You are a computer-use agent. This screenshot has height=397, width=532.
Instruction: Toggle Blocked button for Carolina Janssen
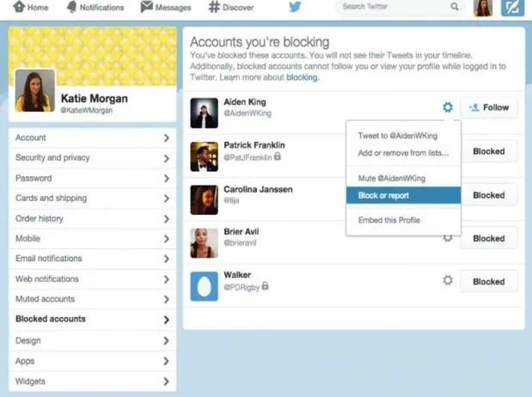(488, 195)
